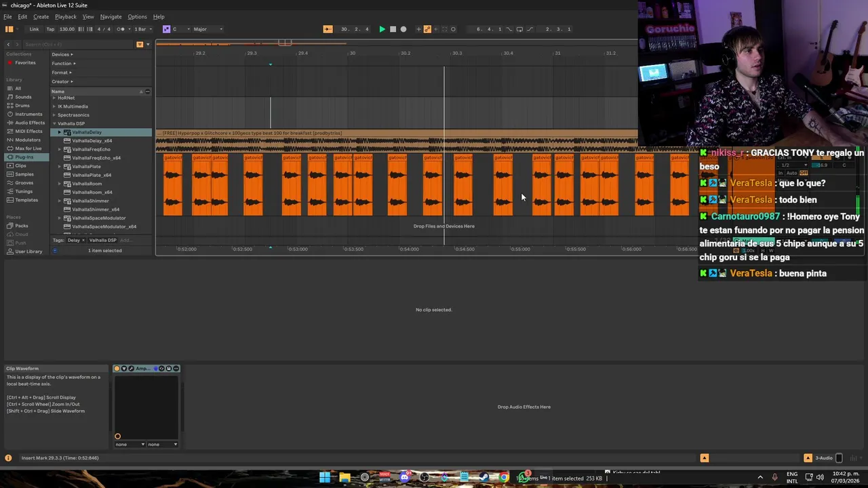Toggle the browser filter view button
Viewport: 868px width, 488px height.
coord(140,44)
